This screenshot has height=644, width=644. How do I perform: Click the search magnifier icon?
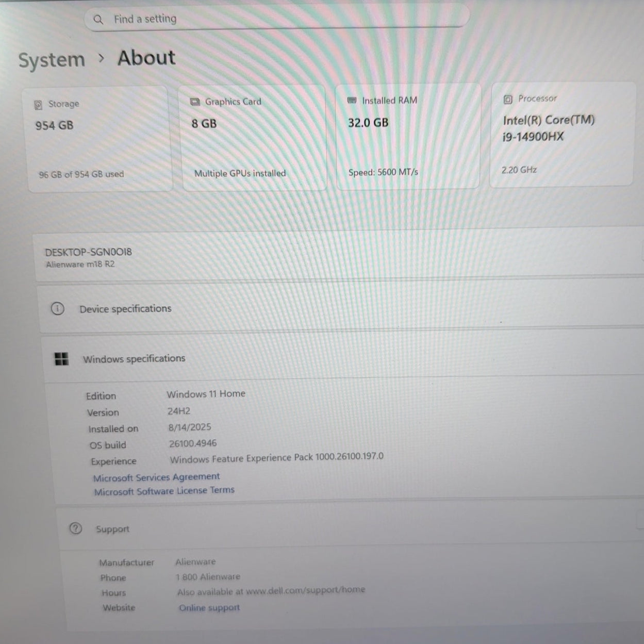pos(98,20)
